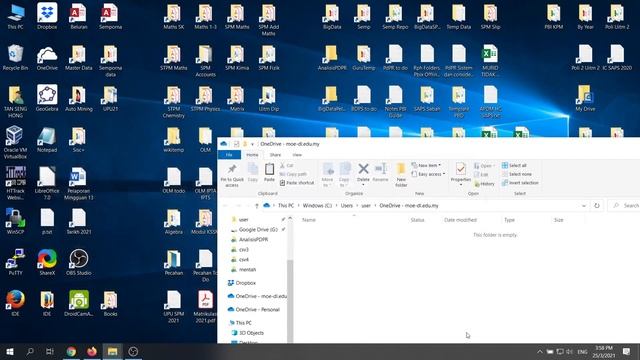Open taskbar Task View button
This screenshot has width=640, height=360.
tap(50, 351)
